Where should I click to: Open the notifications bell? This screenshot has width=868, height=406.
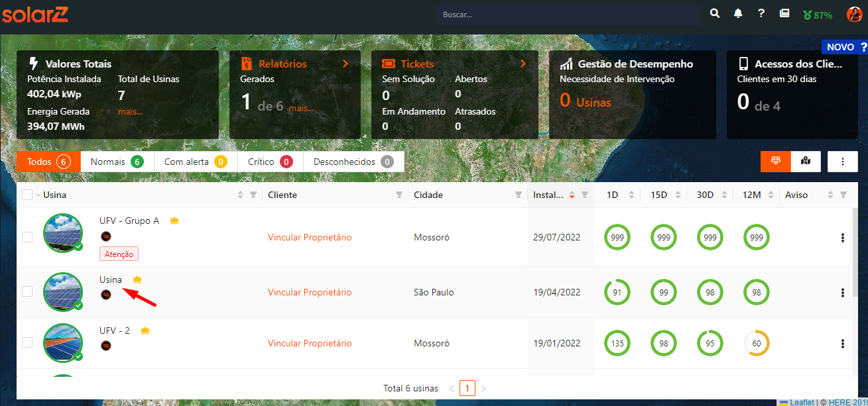(x=738, y=14)
